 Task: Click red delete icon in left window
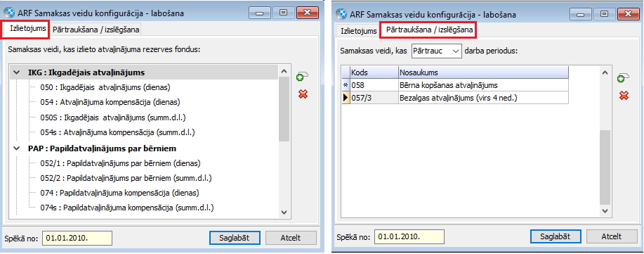point(303,94)
